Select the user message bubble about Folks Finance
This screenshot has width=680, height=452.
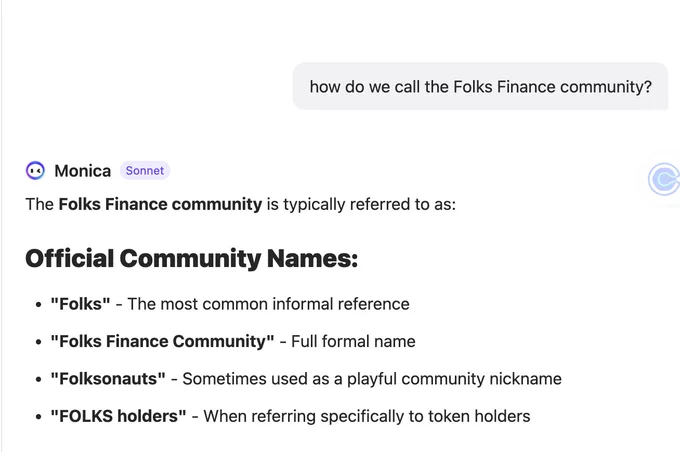coord(481,86)
